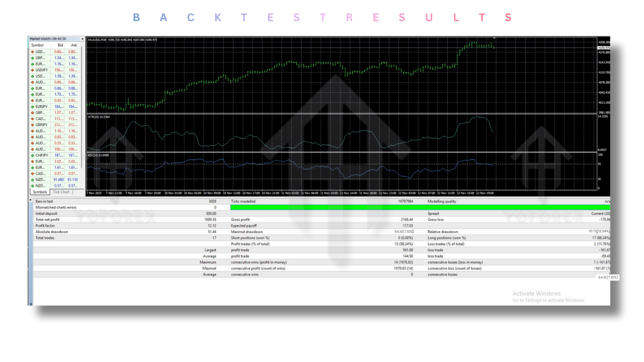Click the arrow icon on the first USD row
Screen dimensions: 644x362
[x=31, y=52]
